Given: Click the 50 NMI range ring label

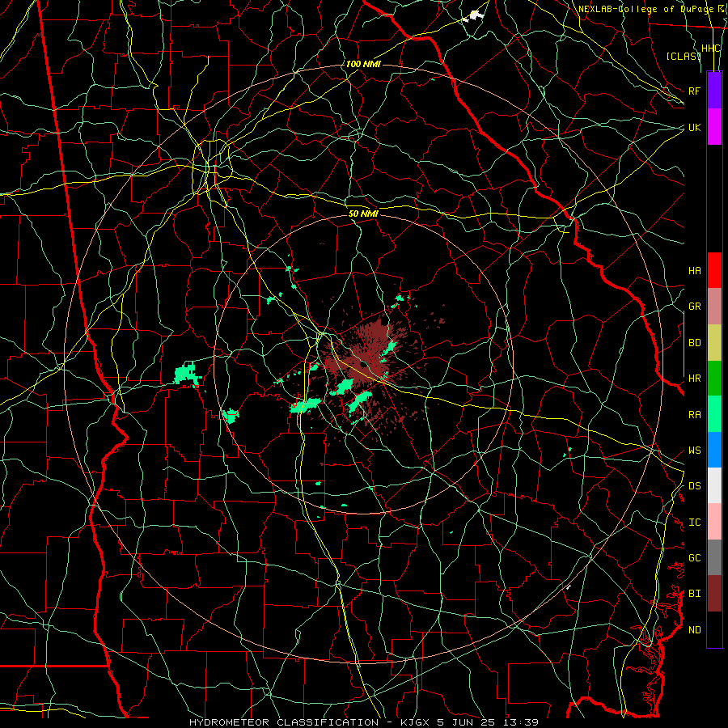Looking at the screenshot, I should (x=363, y=214).
